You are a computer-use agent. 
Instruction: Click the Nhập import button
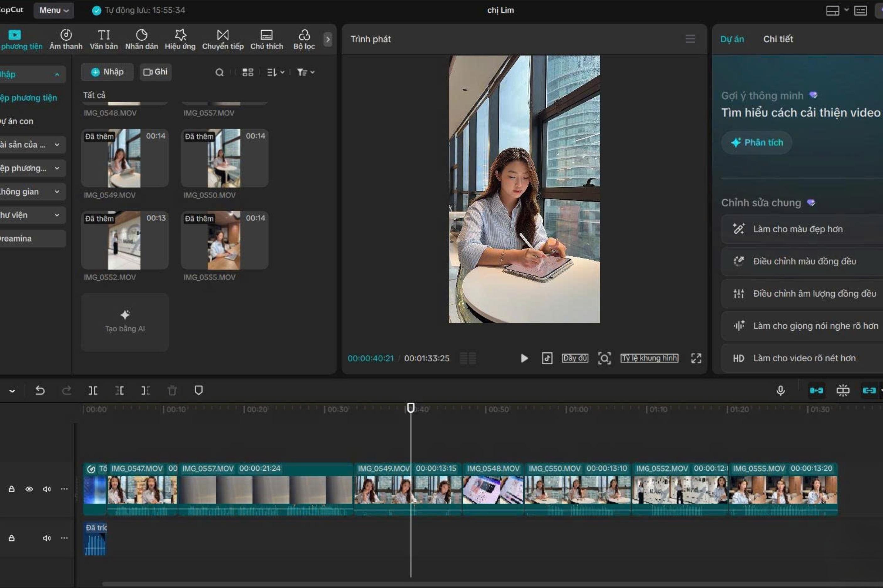pyautogui.click(x=107, y=72)
